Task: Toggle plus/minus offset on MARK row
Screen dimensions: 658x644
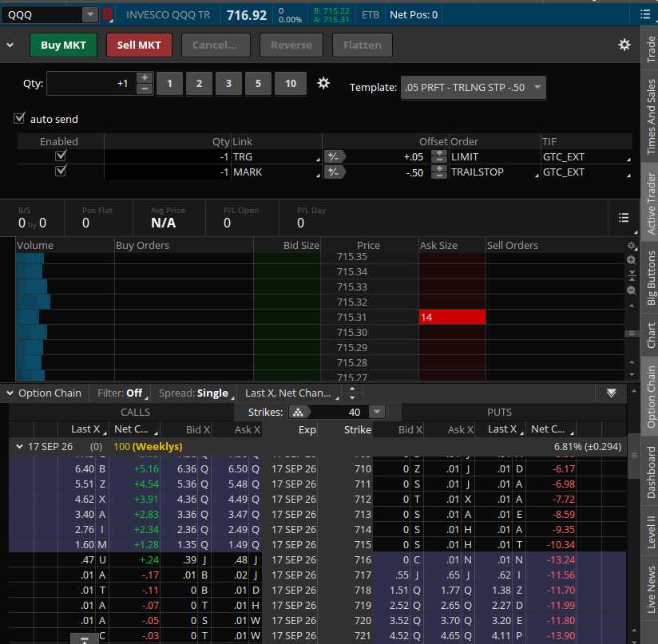Action: coord(334,172)
